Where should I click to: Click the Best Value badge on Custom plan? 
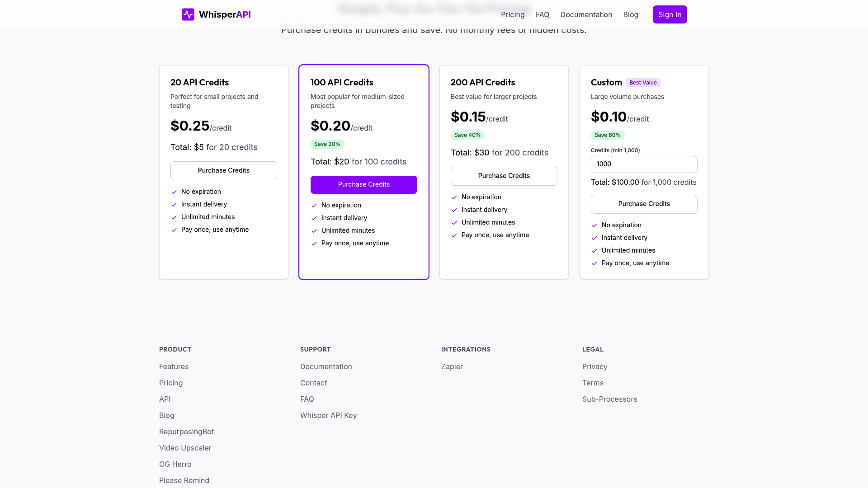click(643, 82)
